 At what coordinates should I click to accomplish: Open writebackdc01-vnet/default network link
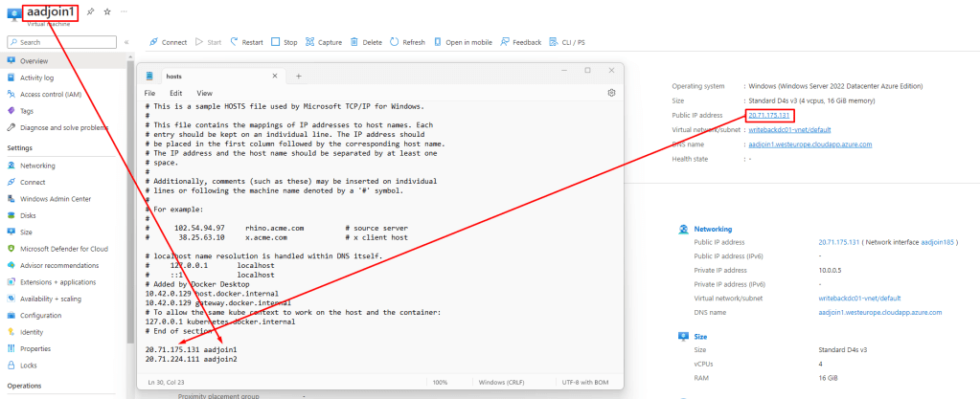point(793,129)
